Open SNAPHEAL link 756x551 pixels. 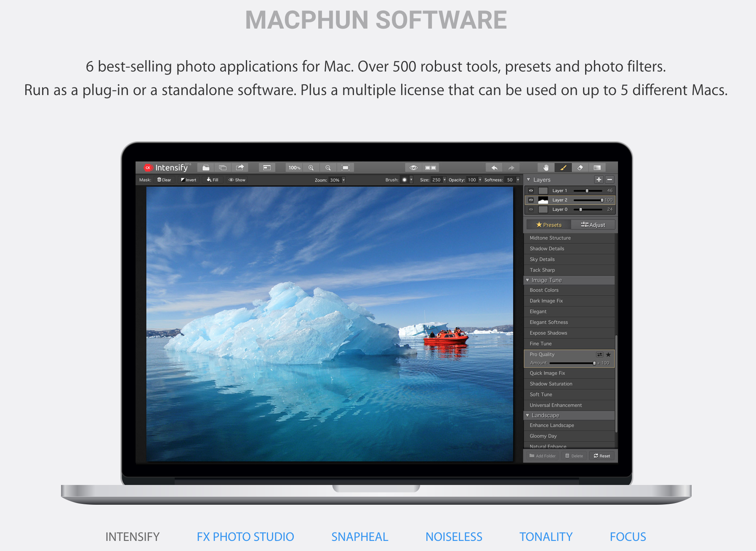point(360,537)
